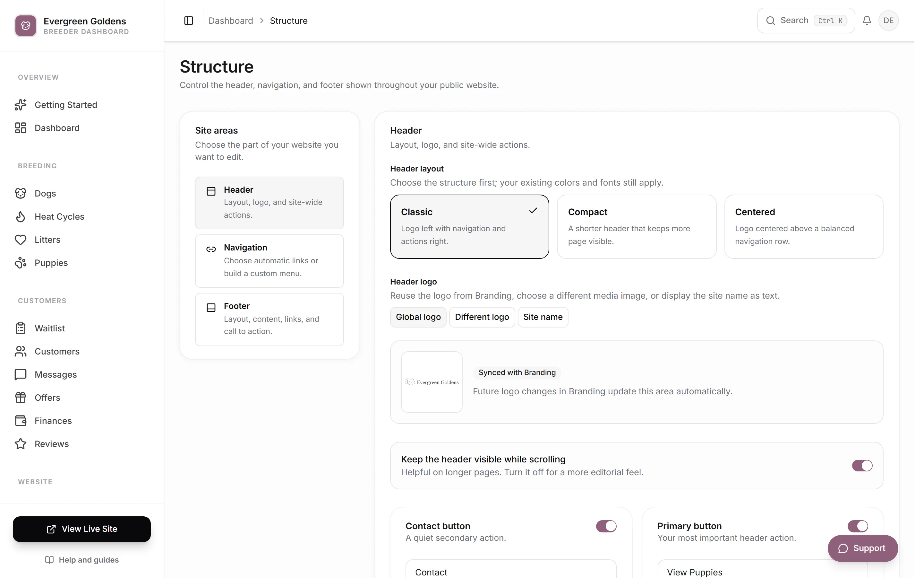Screen dimensions: 924x578
Task: Click the magnifier icon in Search
Action: point(771,21)
